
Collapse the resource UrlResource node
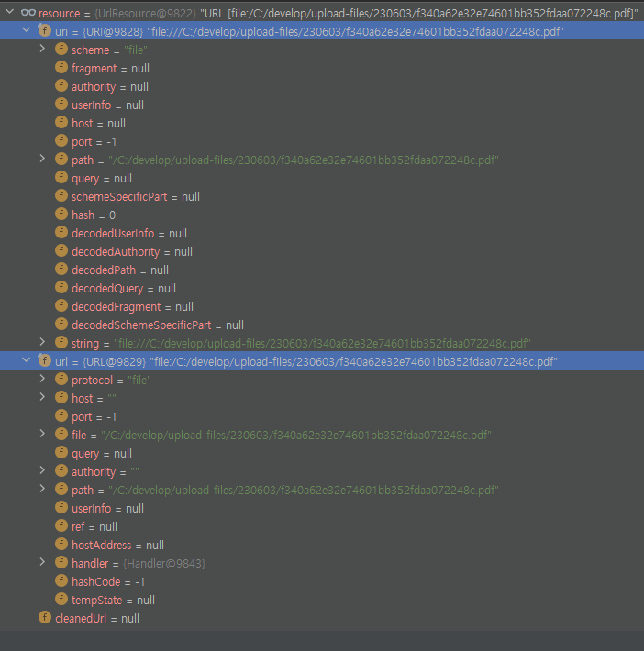9,12
